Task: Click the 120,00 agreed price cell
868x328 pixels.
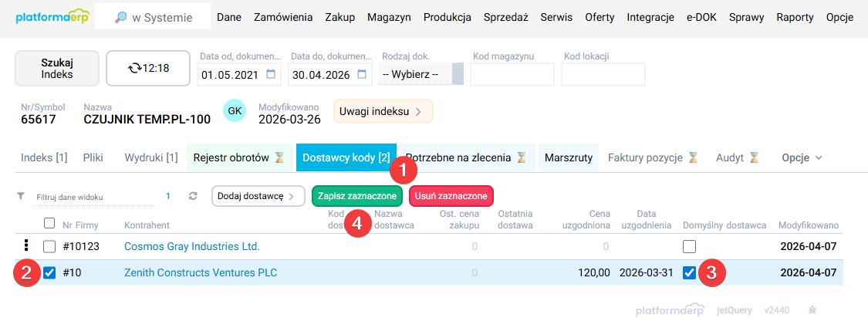Action: tap(596, 272)
